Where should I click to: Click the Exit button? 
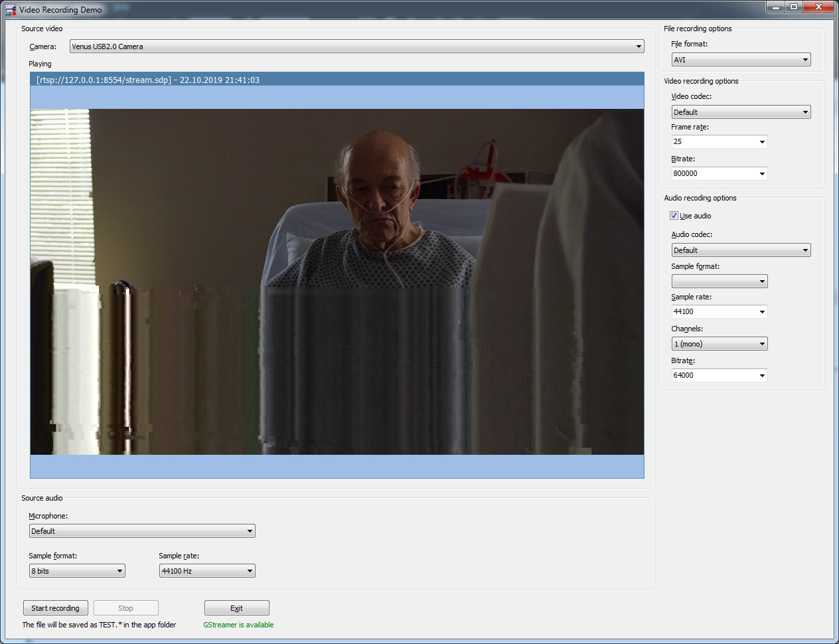(x=236, y=608)
